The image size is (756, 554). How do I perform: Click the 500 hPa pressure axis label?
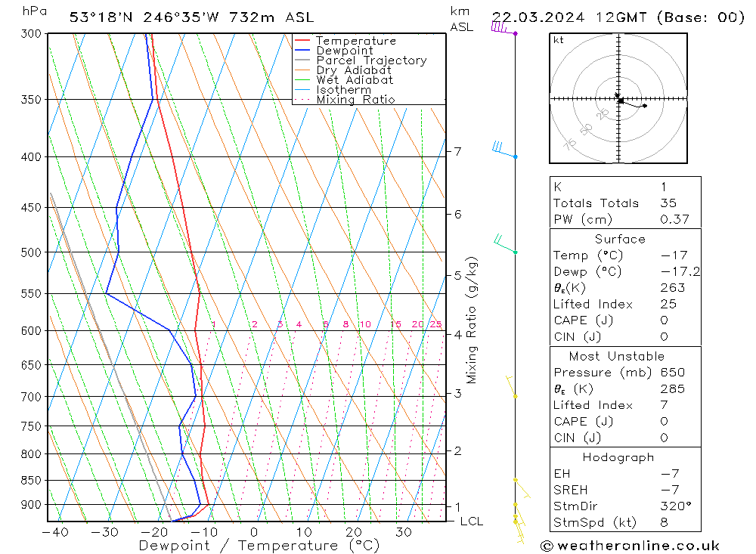31,252
